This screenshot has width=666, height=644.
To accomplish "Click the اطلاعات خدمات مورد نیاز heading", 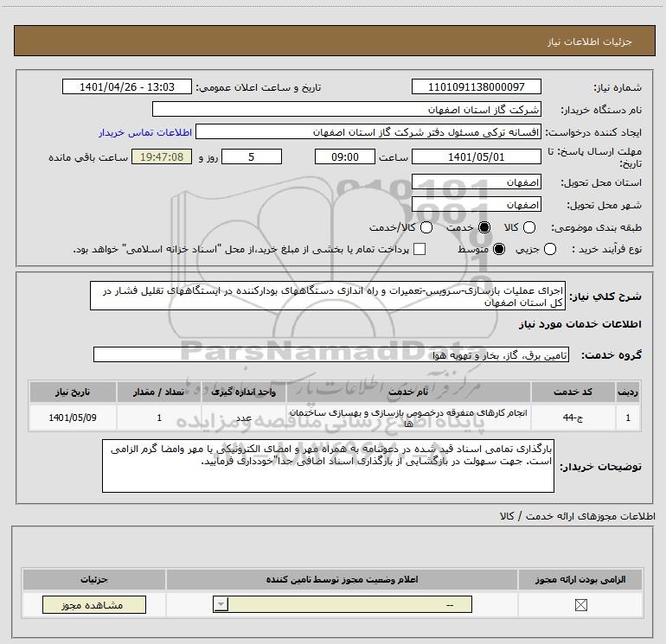I will pos(580,324).
